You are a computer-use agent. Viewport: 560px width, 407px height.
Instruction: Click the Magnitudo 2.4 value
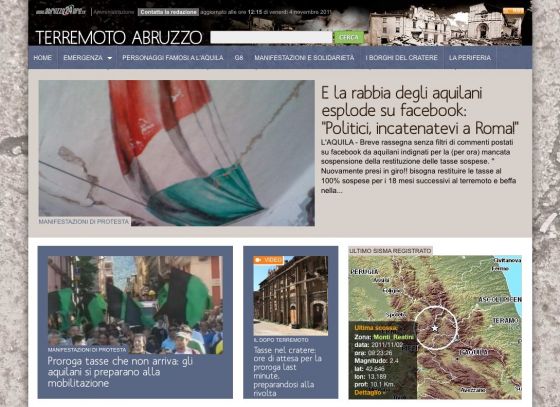coord(394,361)
